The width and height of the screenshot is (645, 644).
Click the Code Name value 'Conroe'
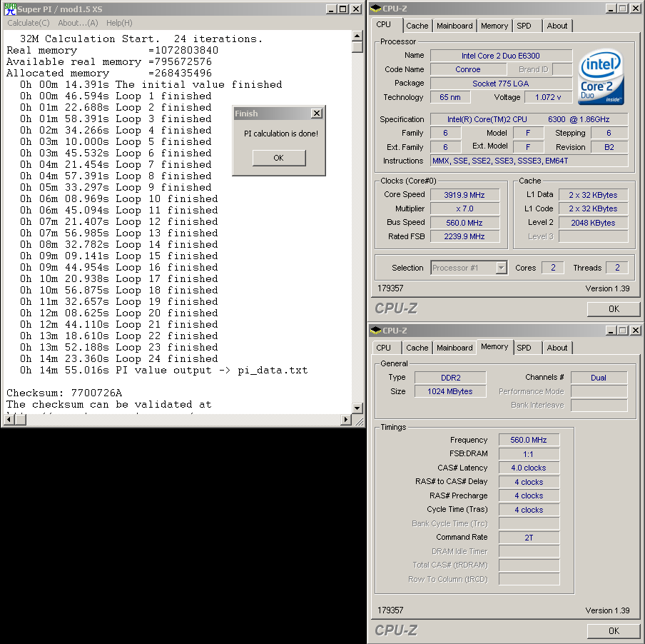[x=468, y=69]
